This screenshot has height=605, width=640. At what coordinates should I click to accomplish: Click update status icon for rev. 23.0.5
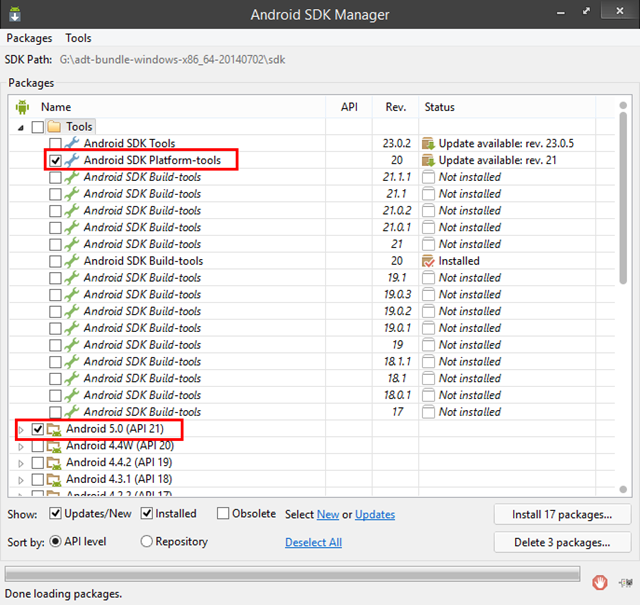pyautogui.click(x=428, y=144)
